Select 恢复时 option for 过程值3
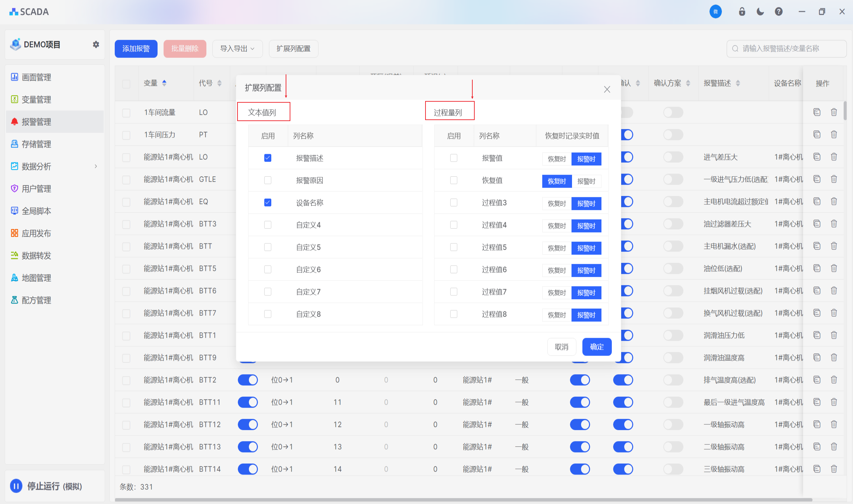The height and width of the screenshot is (504, 853). click(x=556, y=203)
